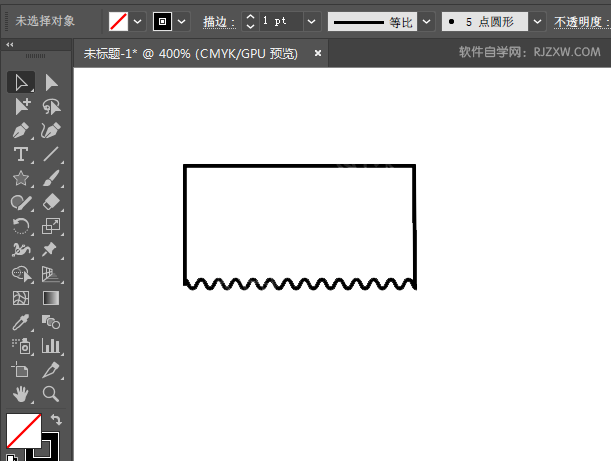Click the fill swatch in the toolbox

click(23, 431)
